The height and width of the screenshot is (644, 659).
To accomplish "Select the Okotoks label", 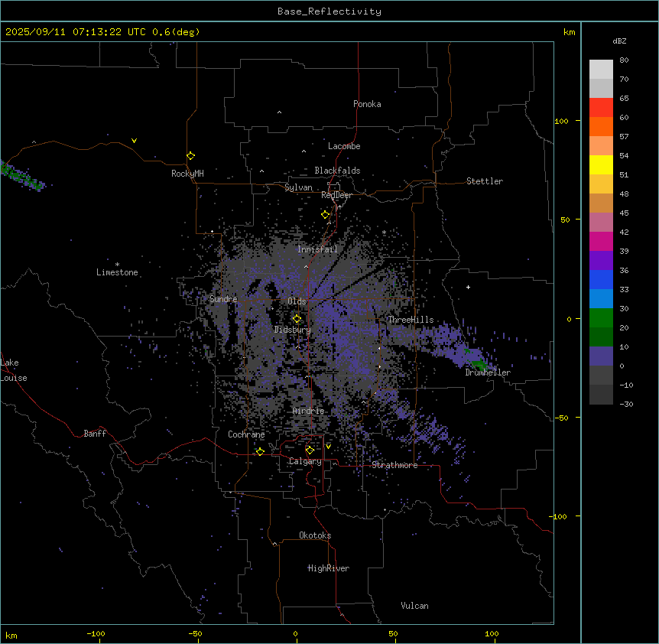I will 315,535.
